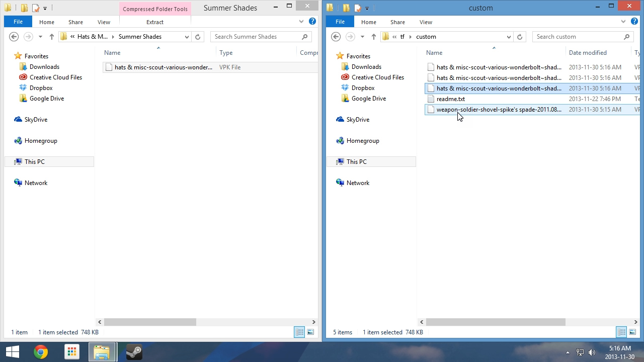The image size is (644, 362).
Task: Select Network in the custom window sidebar
Action: [x=358, y=183]
